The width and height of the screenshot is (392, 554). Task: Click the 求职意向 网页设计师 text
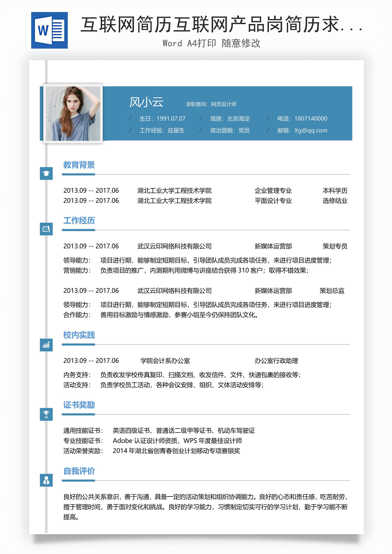[x=211, y=104]
